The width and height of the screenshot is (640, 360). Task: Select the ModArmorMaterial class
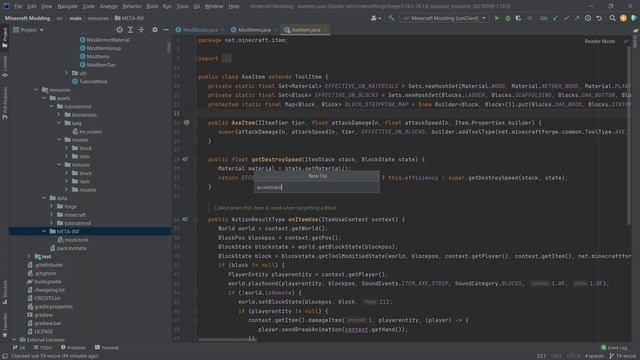pyautogui.click(x=104, y=40)
